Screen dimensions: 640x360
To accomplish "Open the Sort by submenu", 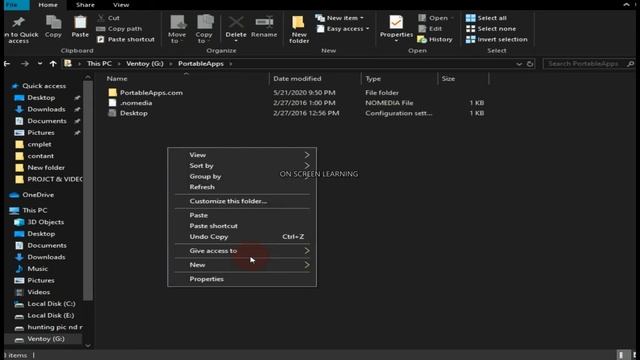I will click(242, 166).
